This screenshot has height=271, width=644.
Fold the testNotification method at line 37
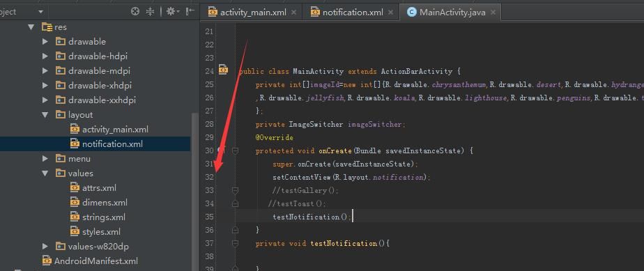(x=235, y=244)
